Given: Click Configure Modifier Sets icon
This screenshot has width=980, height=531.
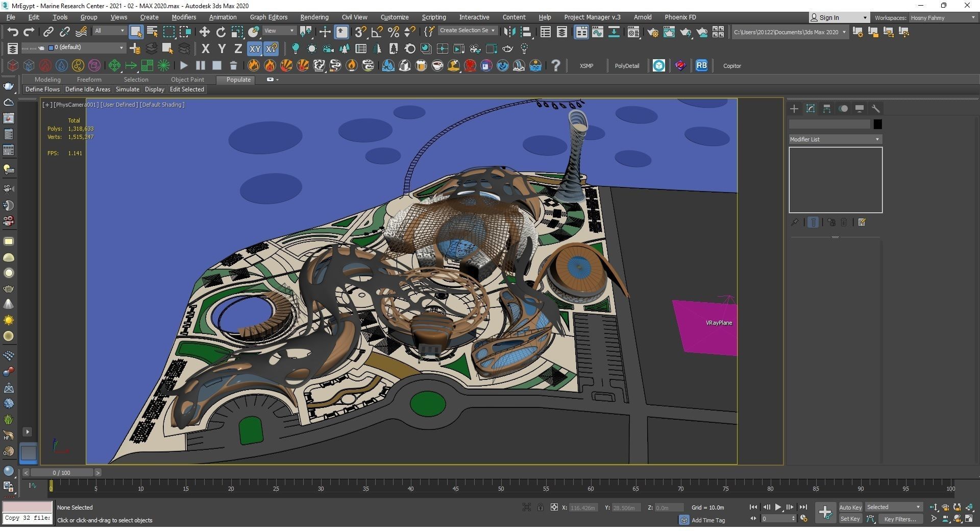Looking at the screenshot, I should [862, 223].
